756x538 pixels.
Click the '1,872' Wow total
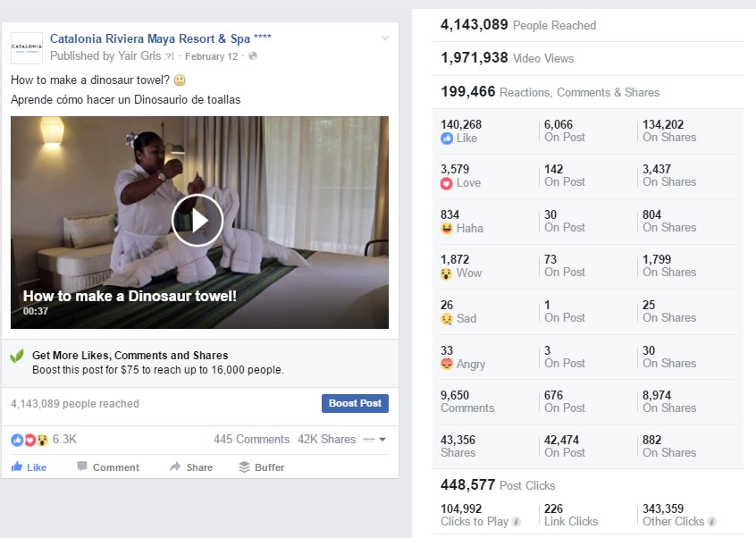[455, 259]
